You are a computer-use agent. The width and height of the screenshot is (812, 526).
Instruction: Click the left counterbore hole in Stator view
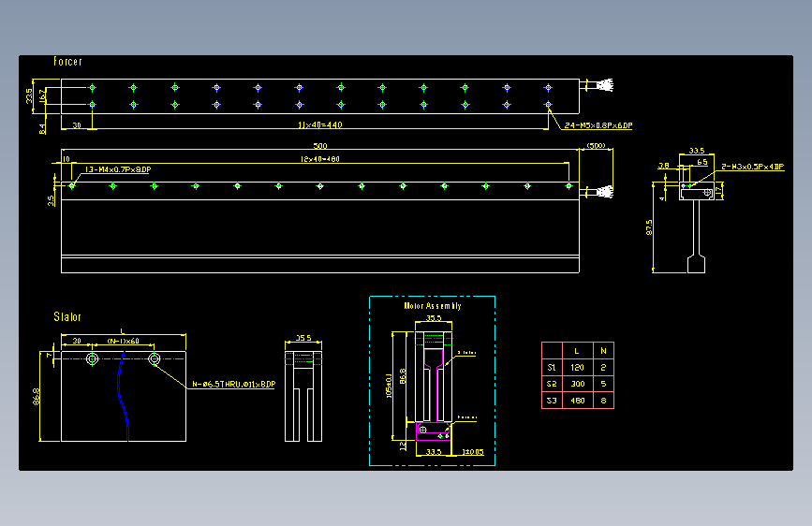(92, 358)
